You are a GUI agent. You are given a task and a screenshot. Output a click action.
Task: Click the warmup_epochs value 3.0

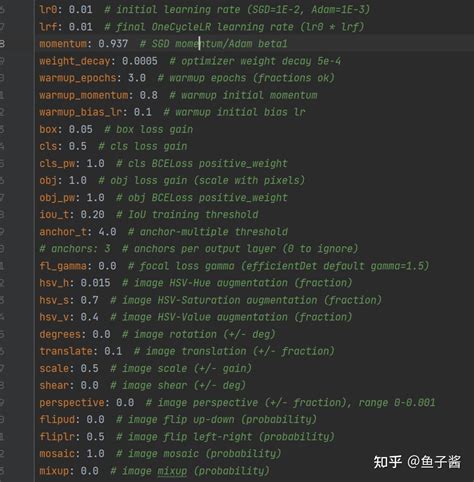[x=137, y=78]
